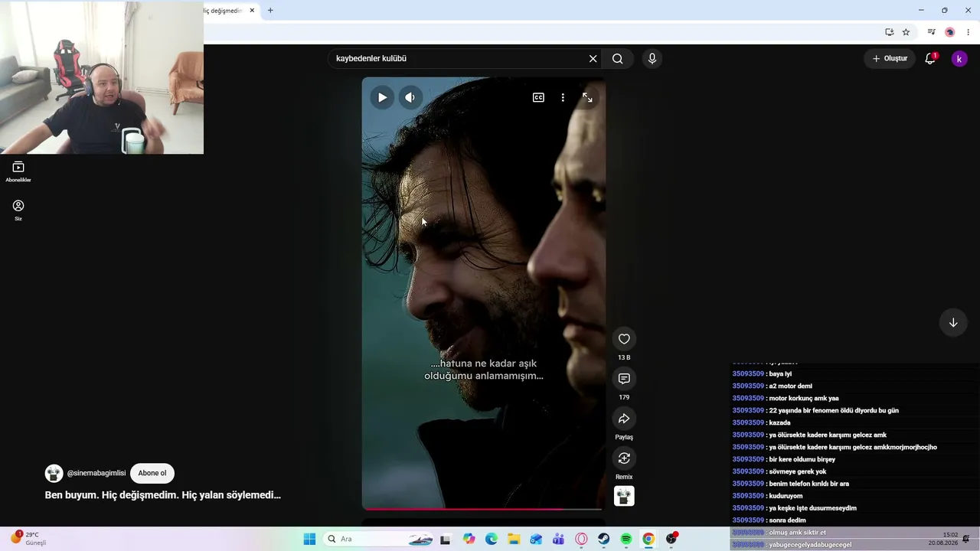The width and height of the screenshot is (980, 551).
Task: Click chat message 'kuduruyom'
Action: [x=786, y=497]
